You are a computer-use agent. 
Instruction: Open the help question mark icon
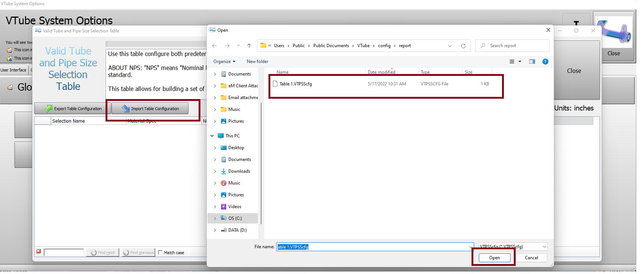[x=545, y=62]
